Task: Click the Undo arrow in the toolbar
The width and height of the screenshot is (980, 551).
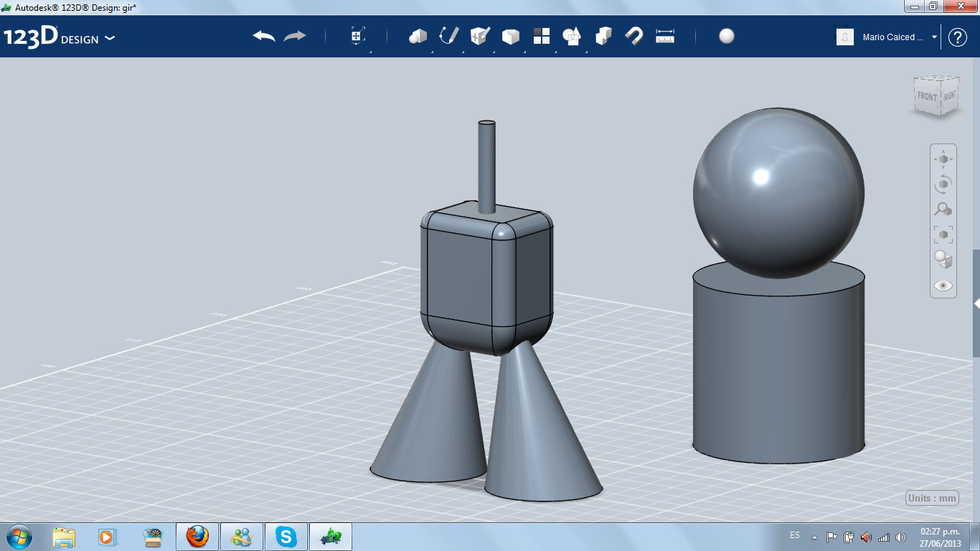Action: [264, 36]
